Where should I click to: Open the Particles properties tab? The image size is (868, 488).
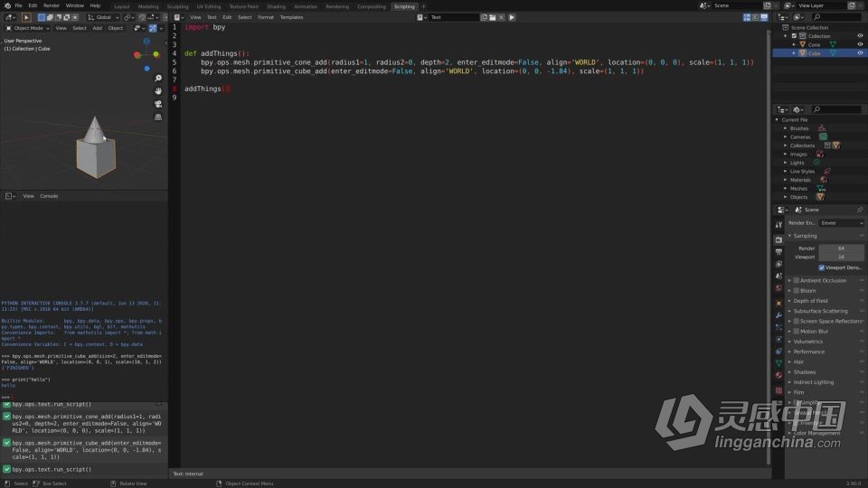(778, 327)
